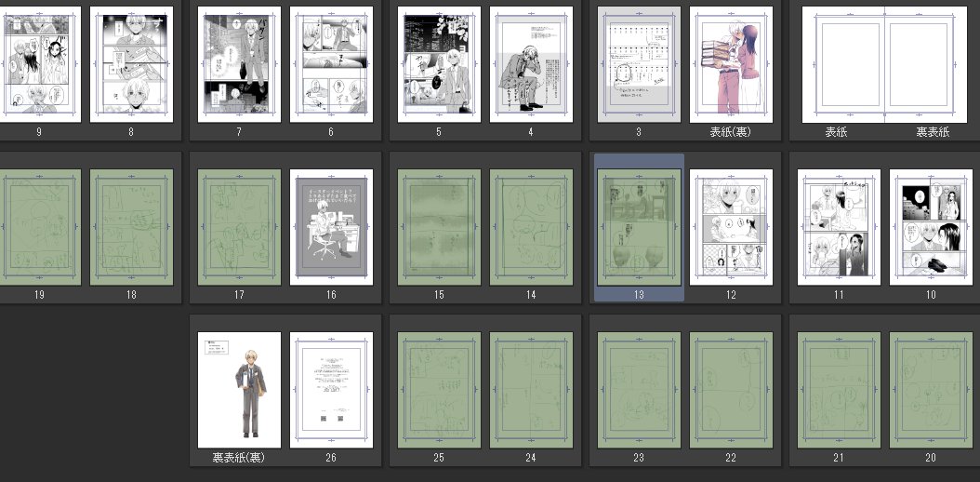Viewport: 980px width, 482px height.
Task: Select the 裏表紙(裏) page thumbnail
Action: [239, 390]
